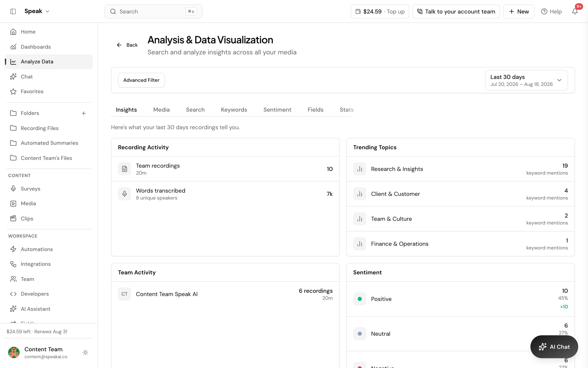
Task: Click the Positive green sentiment dot
Action: (360, 299)
